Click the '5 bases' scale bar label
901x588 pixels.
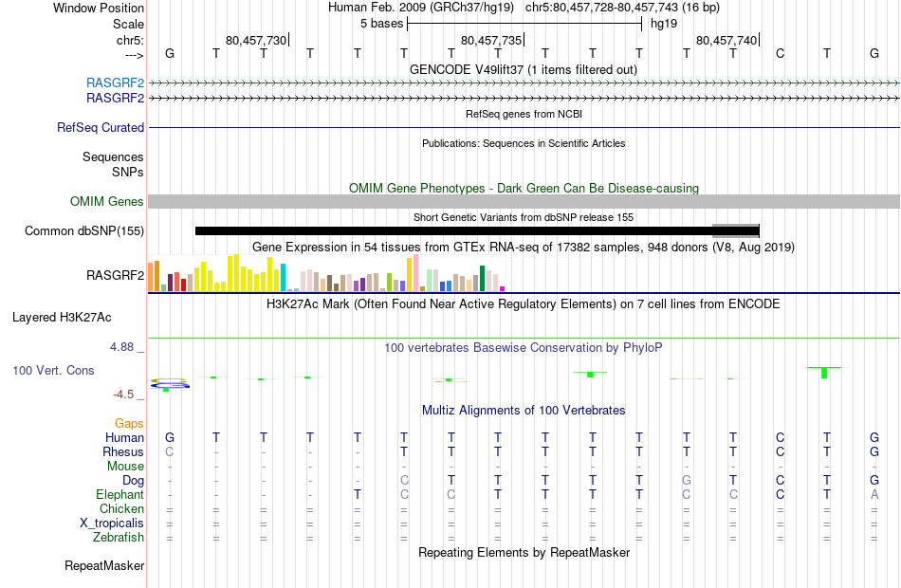pyautogui.click(x=382, y=24)
